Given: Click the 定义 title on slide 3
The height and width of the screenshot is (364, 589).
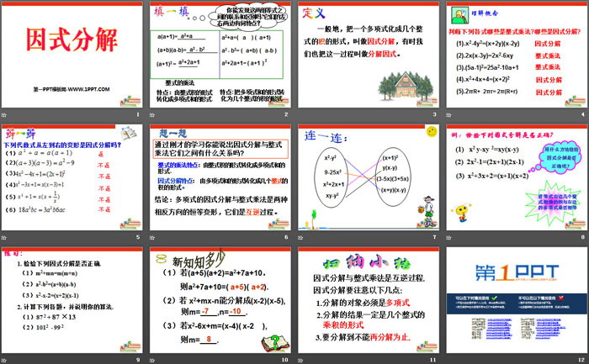Looking at the screenshot, I should point(316,13).
